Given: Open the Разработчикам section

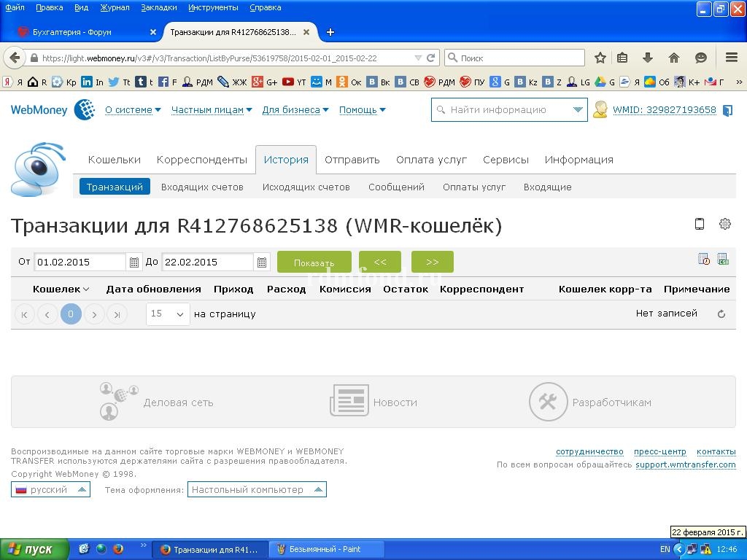Looking at the screenshot, I should pyautogui.click(x=589, y=402).
